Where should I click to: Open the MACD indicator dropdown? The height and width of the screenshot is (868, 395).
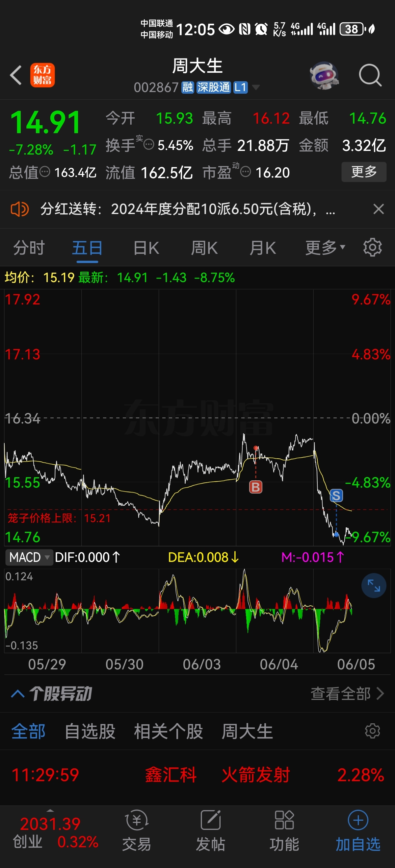point(29,557)
